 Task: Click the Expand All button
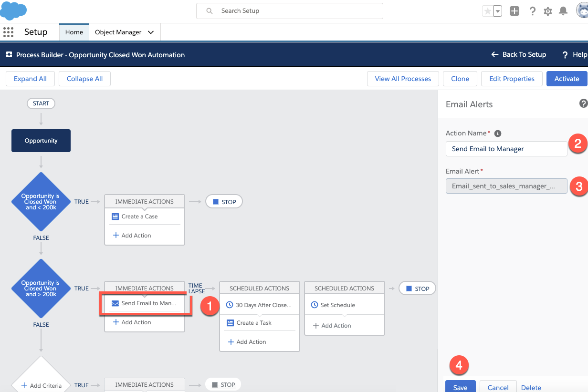30,79
